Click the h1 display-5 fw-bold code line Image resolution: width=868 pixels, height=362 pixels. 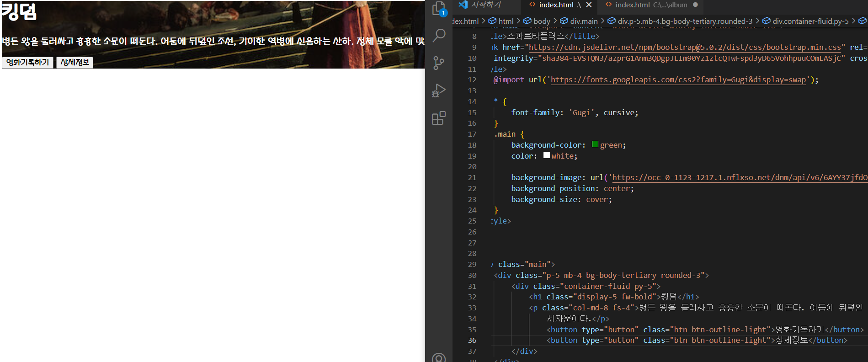(x=614, y=297)
